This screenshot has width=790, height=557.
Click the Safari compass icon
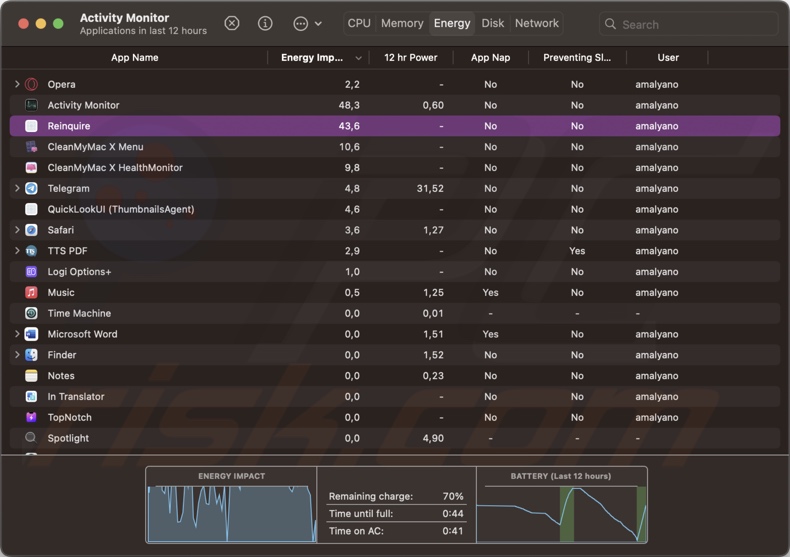31,230
